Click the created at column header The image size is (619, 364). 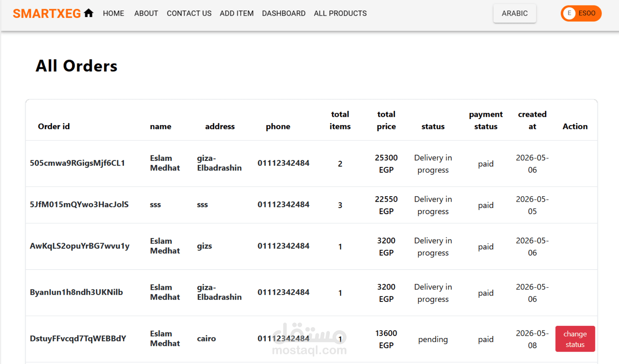(x=532, y=120)
